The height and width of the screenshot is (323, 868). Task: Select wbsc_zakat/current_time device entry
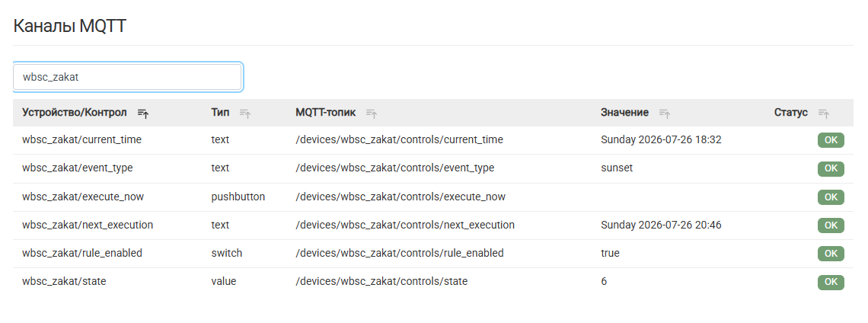pyautogui.click(x=82, y=139)
